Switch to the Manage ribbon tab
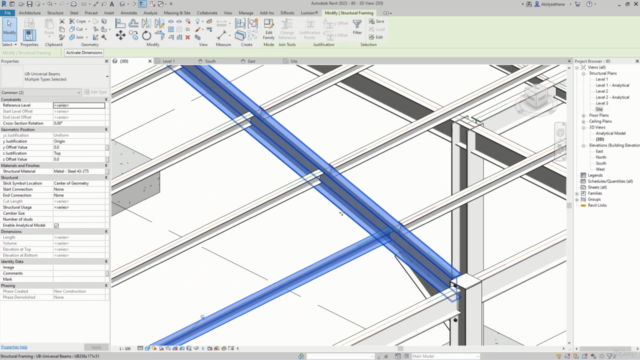Viewport: 640px width, 360px height. (x=246, y=13)
